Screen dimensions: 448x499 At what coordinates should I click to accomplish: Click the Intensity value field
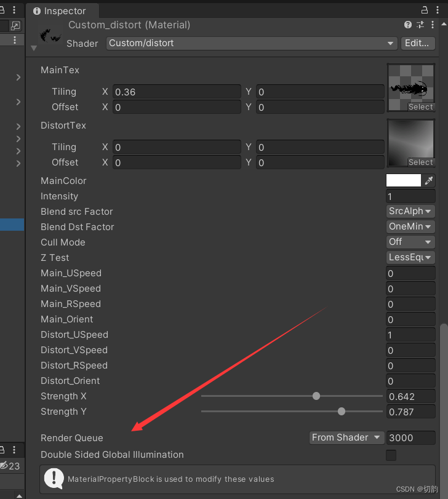(x=410, y=196)
